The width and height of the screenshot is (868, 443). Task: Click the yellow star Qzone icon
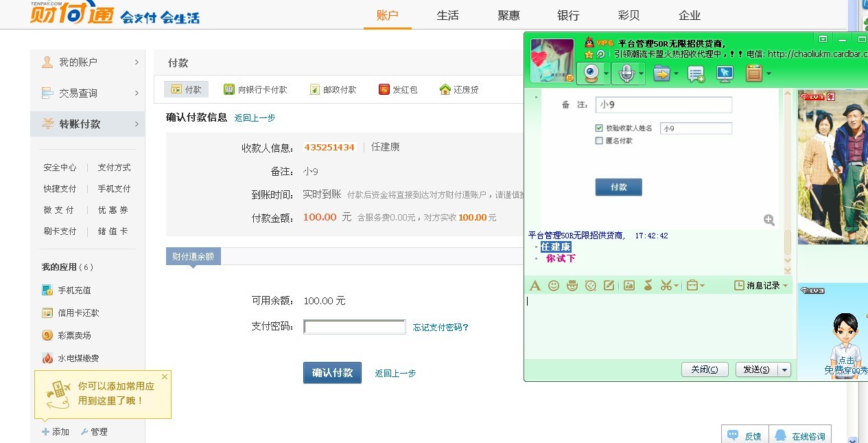point(589,54)
